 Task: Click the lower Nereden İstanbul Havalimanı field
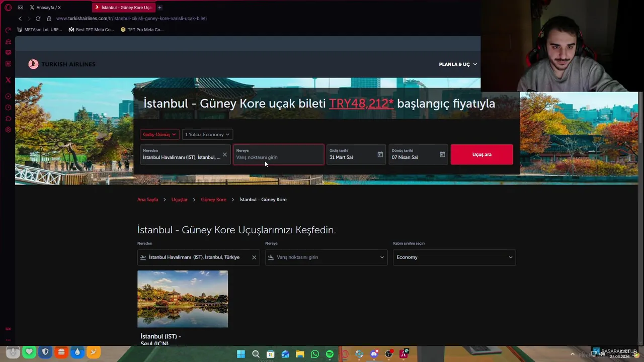pyautogui.click(x=198, y=257)
